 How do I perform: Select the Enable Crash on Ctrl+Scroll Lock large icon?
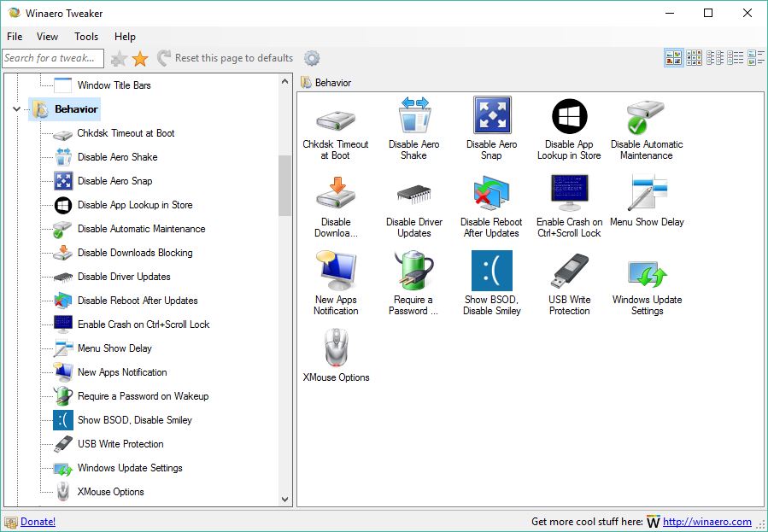570,192
